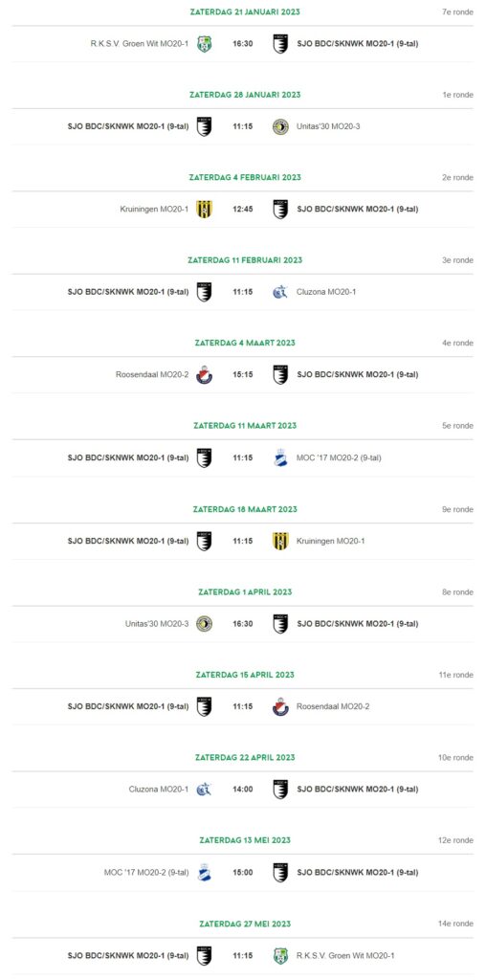Click the Zaterdag 27 Mei 2023 date header
486x980 pixels.
point(245,924)
